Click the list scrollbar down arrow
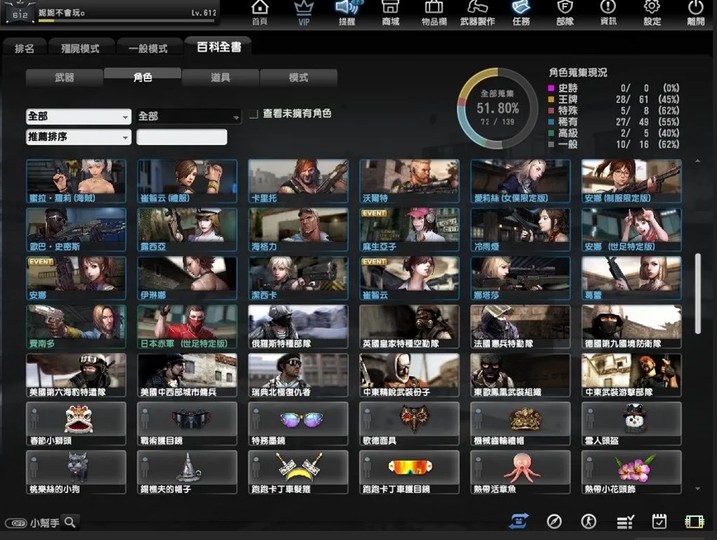The image size is (717, 540). pyautogui.click(x=697, y=489)
